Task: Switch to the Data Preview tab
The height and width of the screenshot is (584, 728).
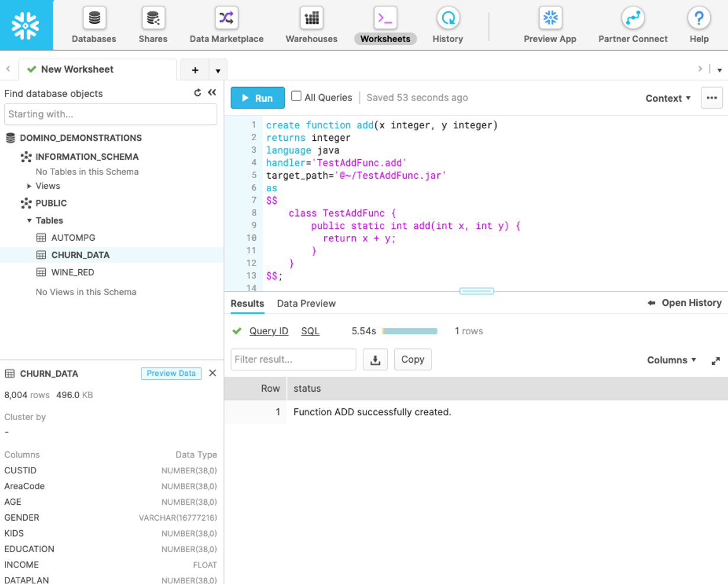Action: pyautogui.click(x=306, y=304)
